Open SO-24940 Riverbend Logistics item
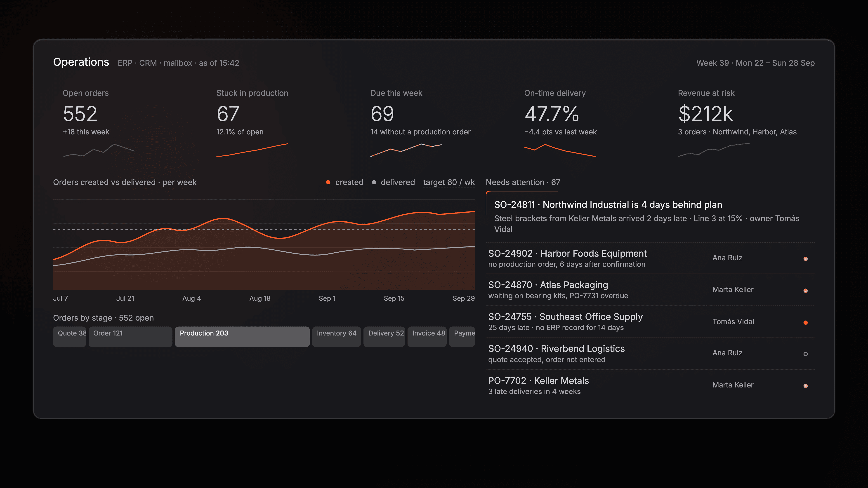This screenshot has width=868, height=488. pos(650,354)
